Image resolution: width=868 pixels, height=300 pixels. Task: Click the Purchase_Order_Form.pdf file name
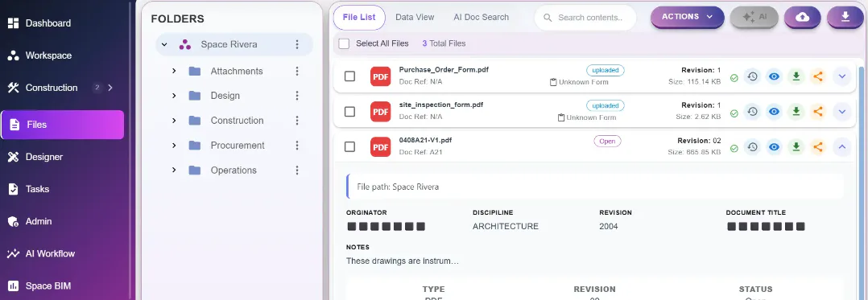point(444,70)
